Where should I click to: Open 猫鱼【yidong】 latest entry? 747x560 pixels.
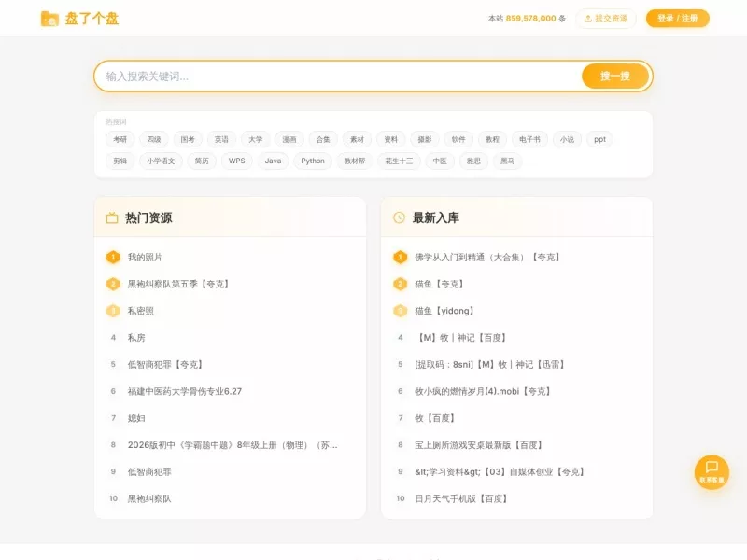[x=445, y=311]
